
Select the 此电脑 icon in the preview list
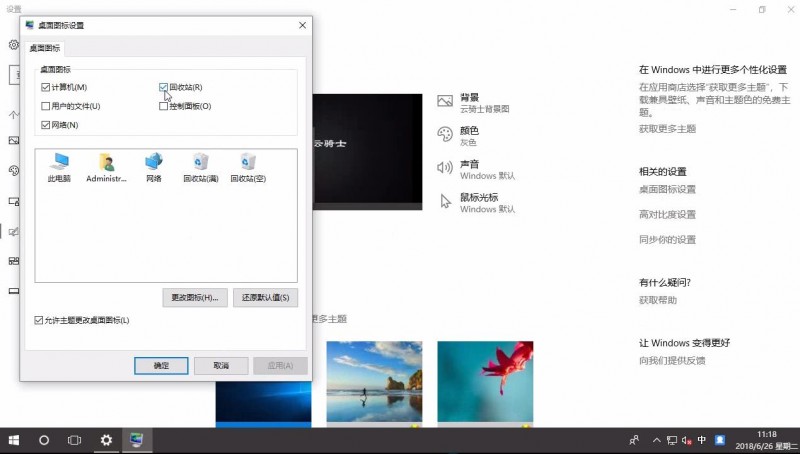point(59,168)
